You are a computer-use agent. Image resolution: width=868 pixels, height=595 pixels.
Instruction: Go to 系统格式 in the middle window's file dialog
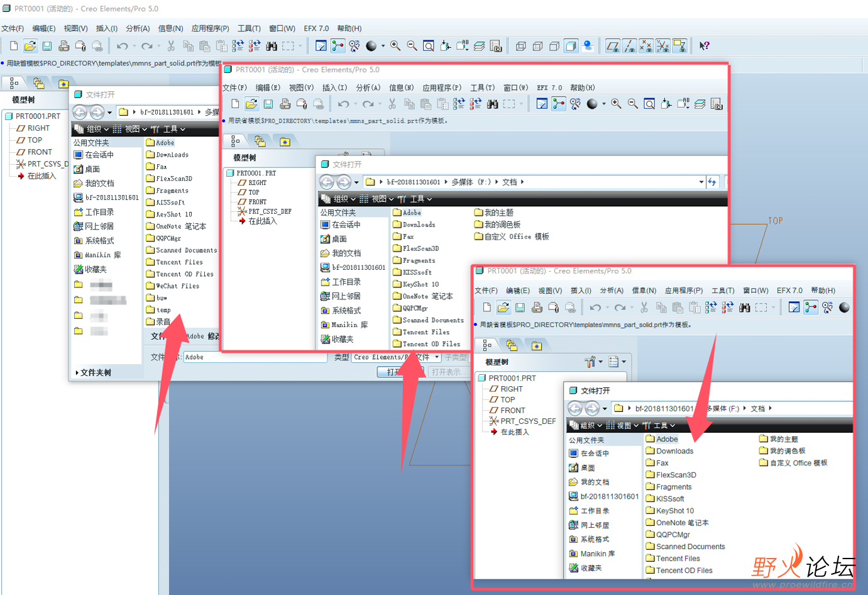[x=341, y=311]
